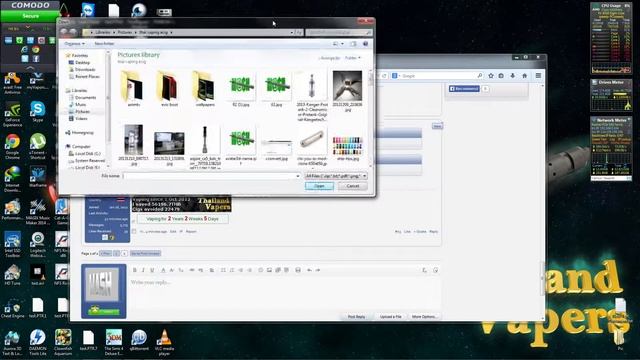This screenshot has height=360, width=640.
Task: Open Firefox hamburger menu icon
Action: click(x=538, y=76)
